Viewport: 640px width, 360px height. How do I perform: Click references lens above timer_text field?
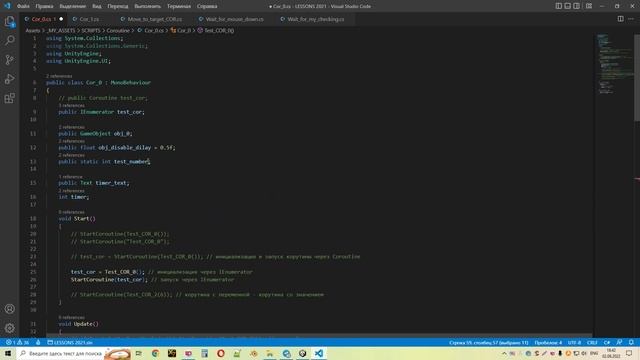(71, 177)
